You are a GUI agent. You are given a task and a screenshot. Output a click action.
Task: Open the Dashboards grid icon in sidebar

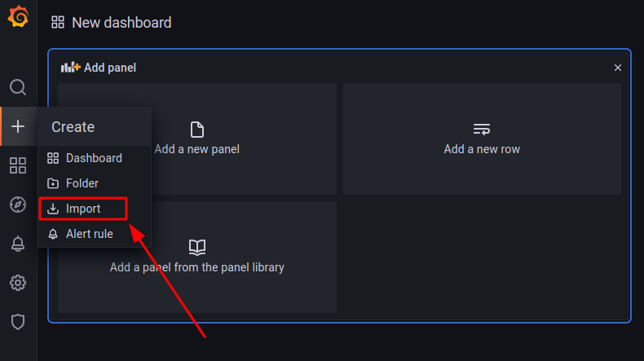[18, 165]
